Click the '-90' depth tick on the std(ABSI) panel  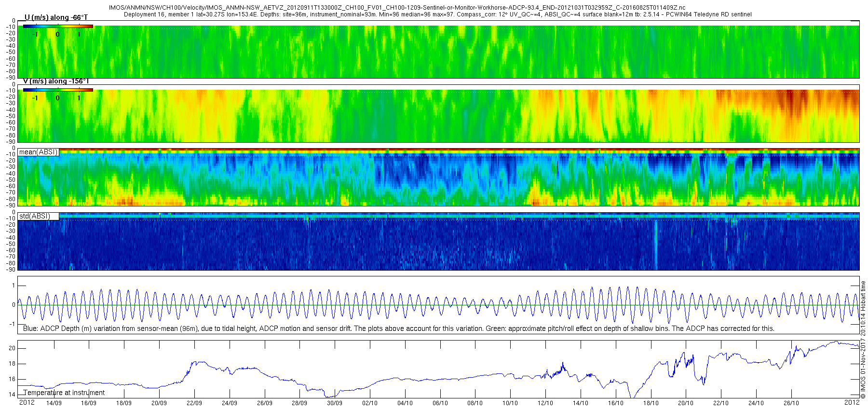tap(10, 269)
